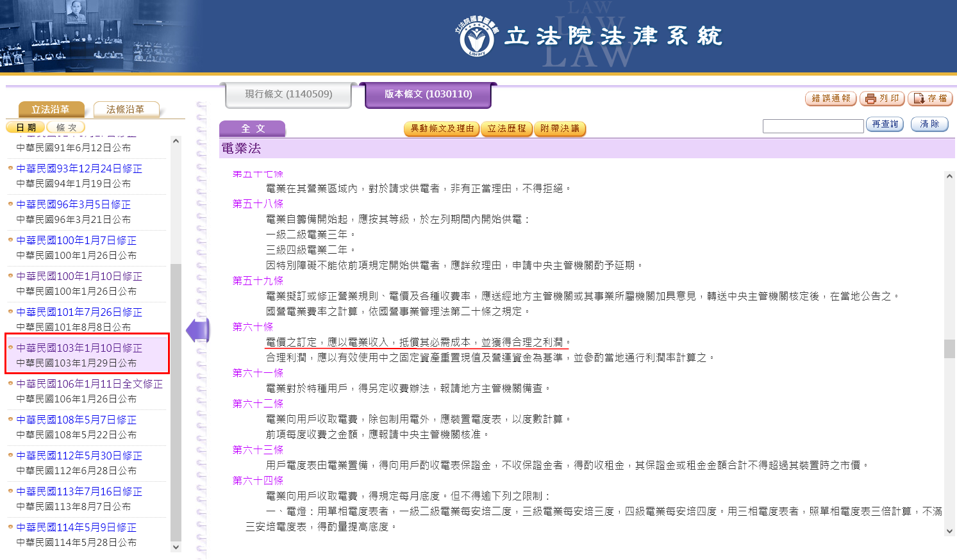This screenshot has height=560, width=957.
Task: Select the 版本條文 (1030110) tab
Action: (428, 94)
